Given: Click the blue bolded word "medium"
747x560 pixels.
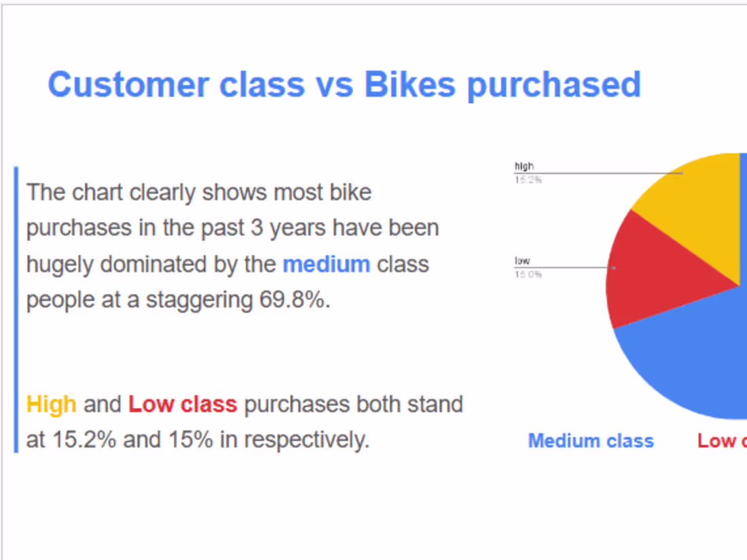Looking at the screenshot, I should [x=326, y=264].
